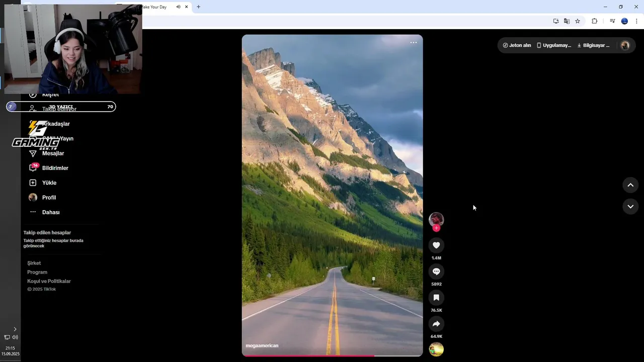The image size is (644, 362).
Task: Open the media controls icon in Chrome toolbar
Action: pos(612,21)
